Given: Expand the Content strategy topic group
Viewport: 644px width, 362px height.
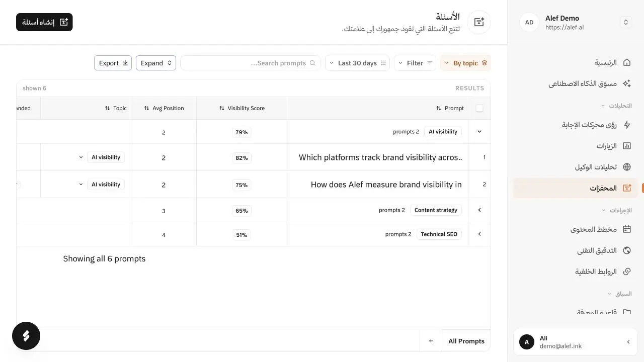Looking at the screenshot, I should tap(479, 210).
